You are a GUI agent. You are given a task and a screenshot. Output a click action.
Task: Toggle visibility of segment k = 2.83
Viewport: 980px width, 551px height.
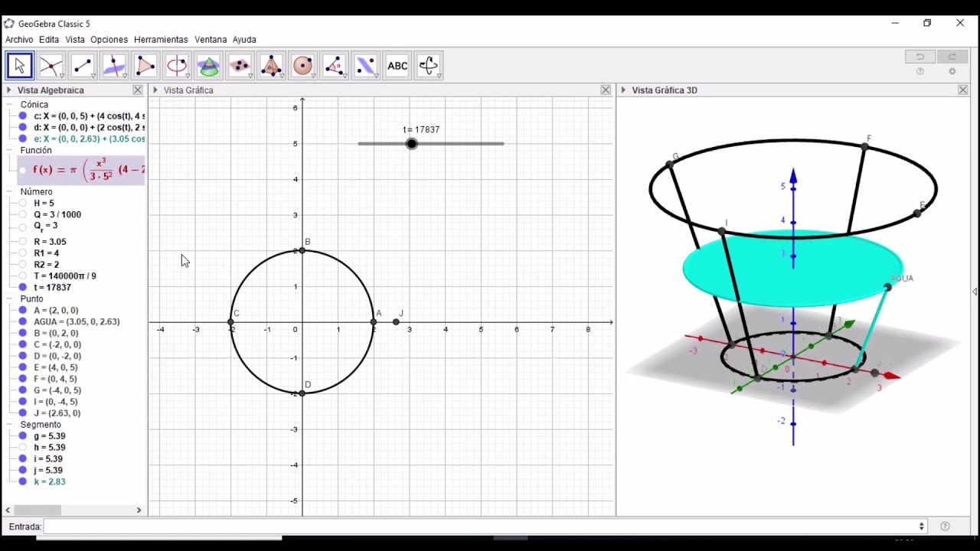tap(23, 482)
